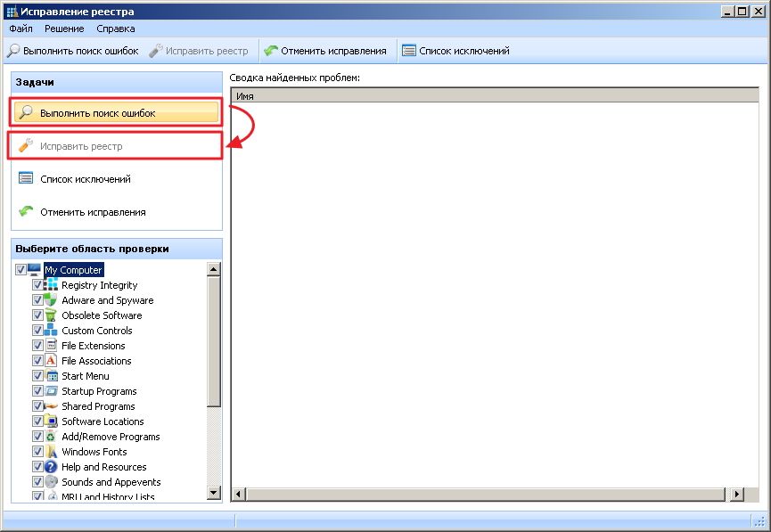Viewport: 771px width, 532px height.
Task: Click the wrench icon in the Задачи panel
Action: [x=26, y=145]
